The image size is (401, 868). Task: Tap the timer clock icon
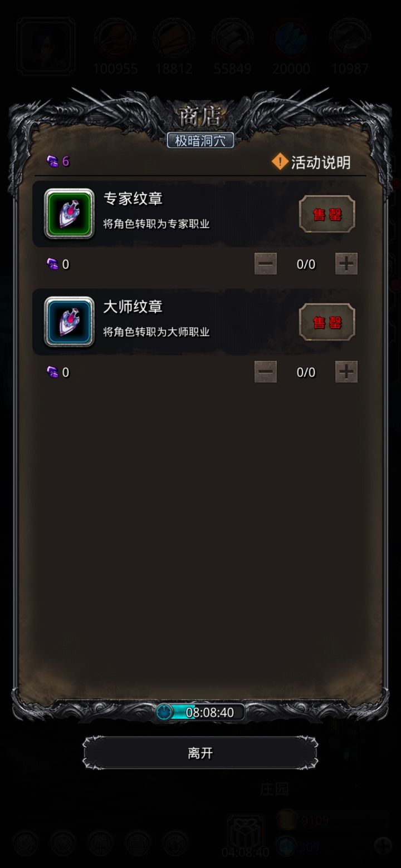(x=164, y=712)
